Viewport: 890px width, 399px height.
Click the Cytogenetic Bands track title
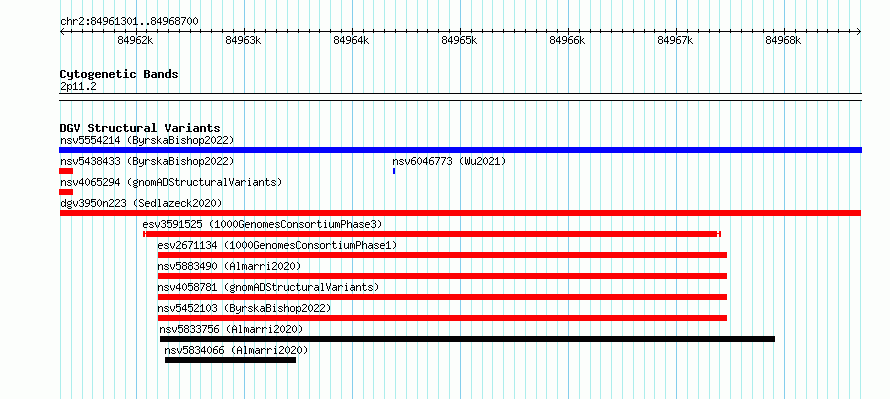point(119,74)
